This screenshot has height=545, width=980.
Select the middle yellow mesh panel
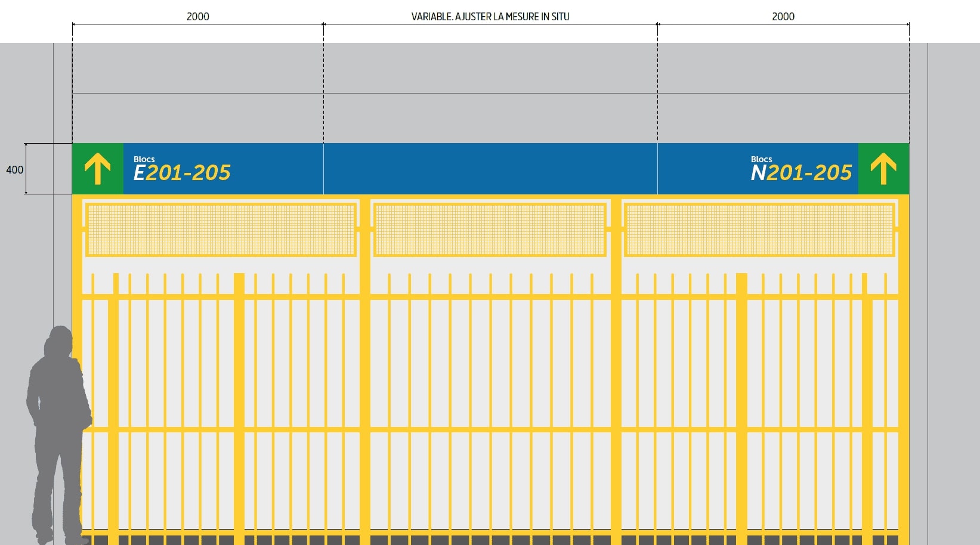click(x=490, y=230)
